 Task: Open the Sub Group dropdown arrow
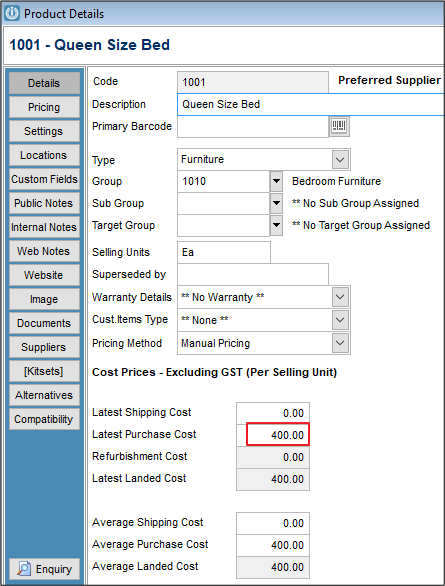click(x=276, y=203)
